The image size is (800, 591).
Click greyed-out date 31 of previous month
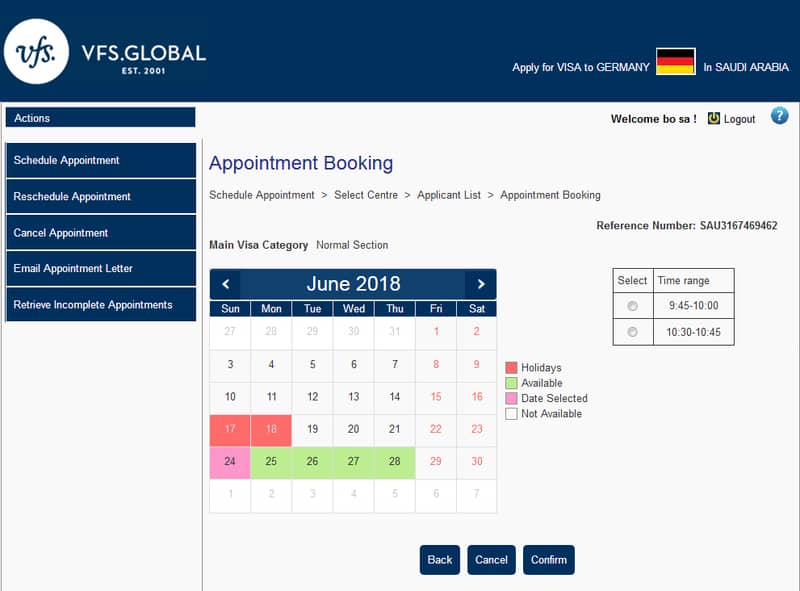[x=395, y=332]
